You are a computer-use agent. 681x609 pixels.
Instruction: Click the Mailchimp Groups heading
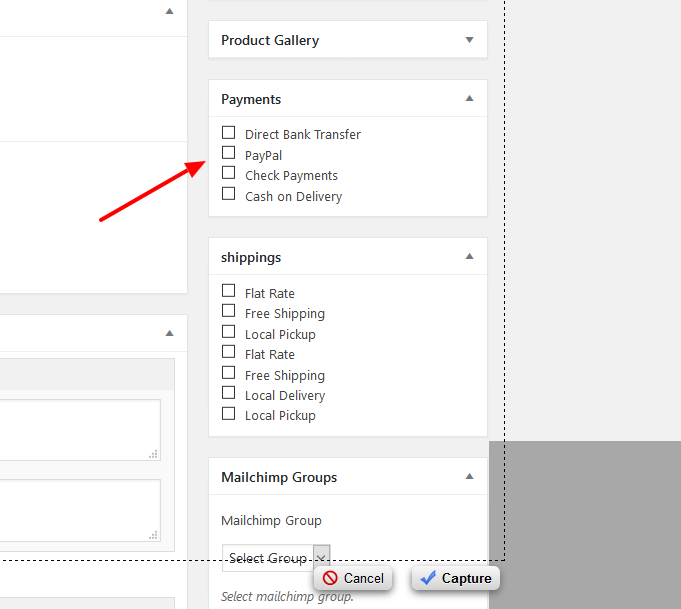pyautogui.click(x=279, y=477)
